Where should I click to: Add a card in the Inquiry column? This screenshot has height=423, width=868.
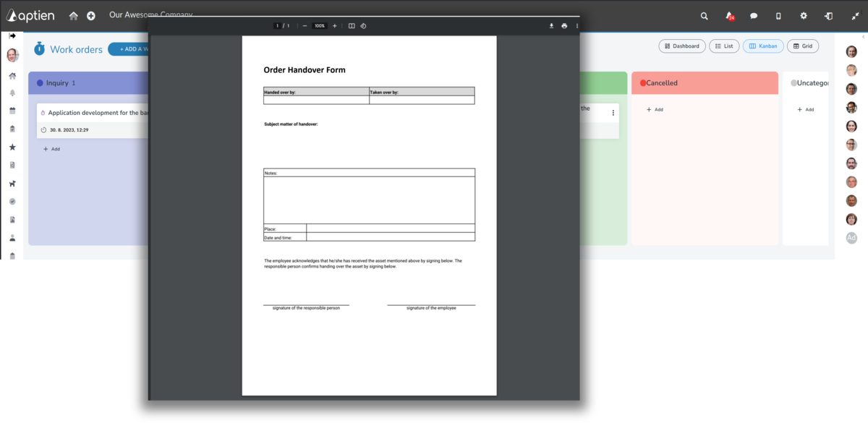51,149
